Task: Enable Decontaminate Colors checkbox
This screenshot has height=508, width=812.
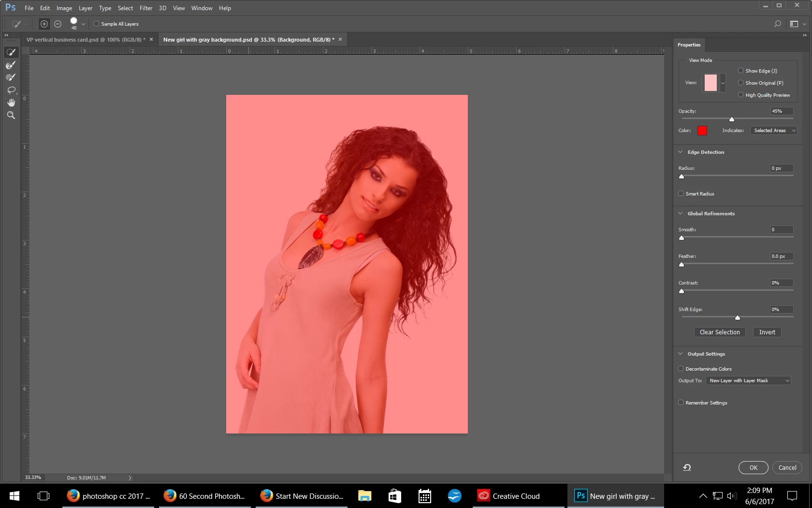Action: (x=681, y=369)
